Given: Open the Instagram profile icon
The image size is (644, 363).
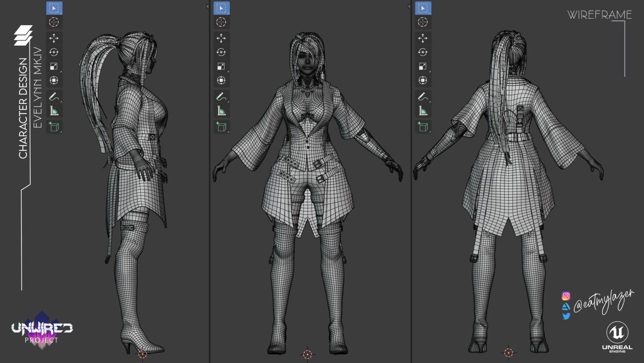Looking at the screenshot, I should [x=566, y=295].
